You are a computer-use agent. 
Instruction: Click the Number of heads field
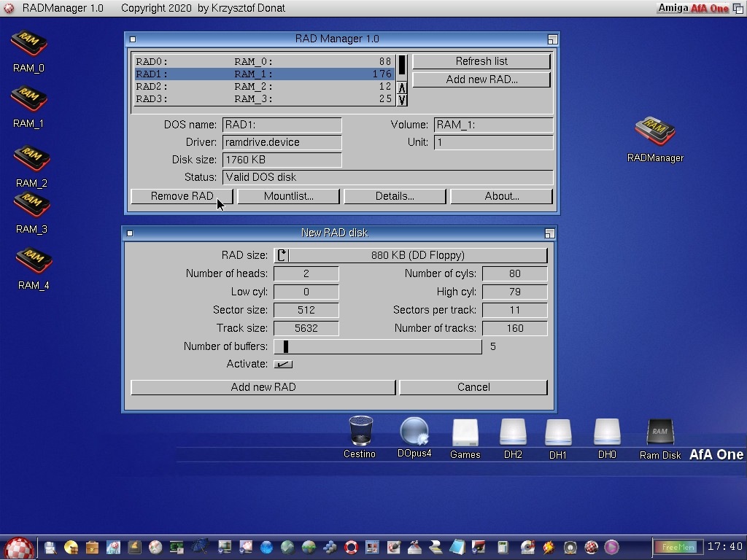coord(306,273)
